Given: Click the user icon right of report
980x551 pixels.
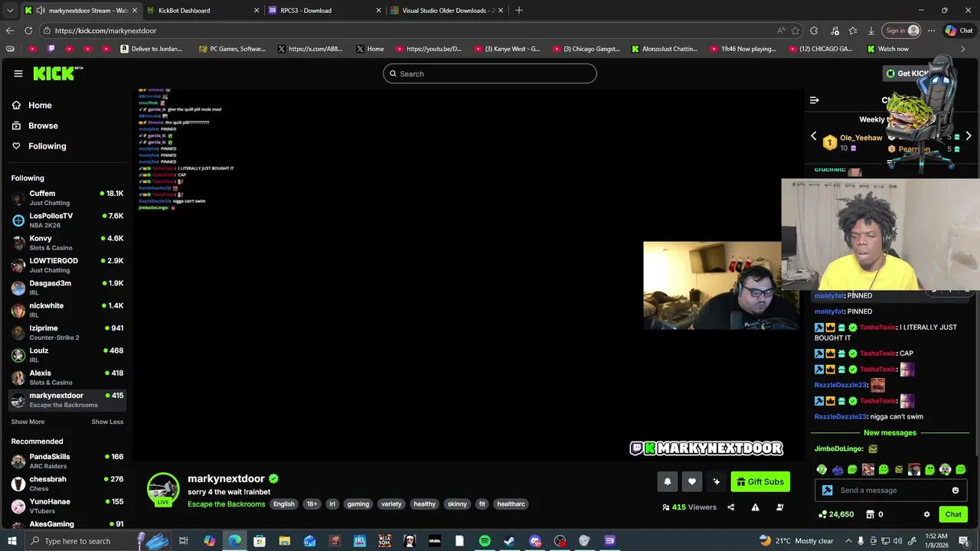Looking at the screenshot, I should pyautogui.click(x=779, y=507).
